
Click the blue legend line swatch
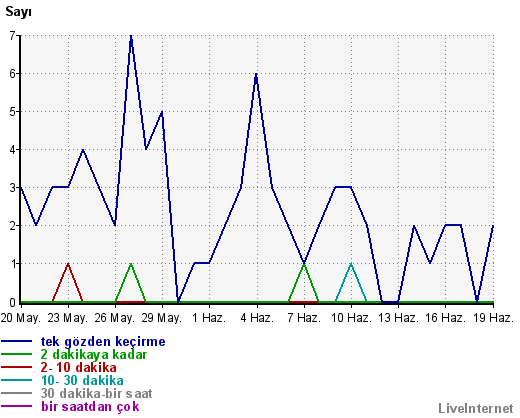pos(16,341)
